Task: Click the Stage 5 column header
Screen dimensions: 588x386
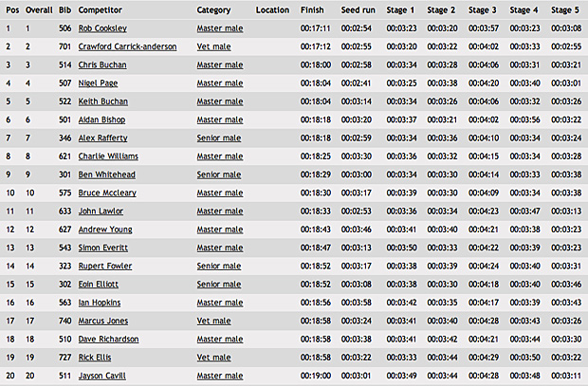Action: tap(566, 10)
